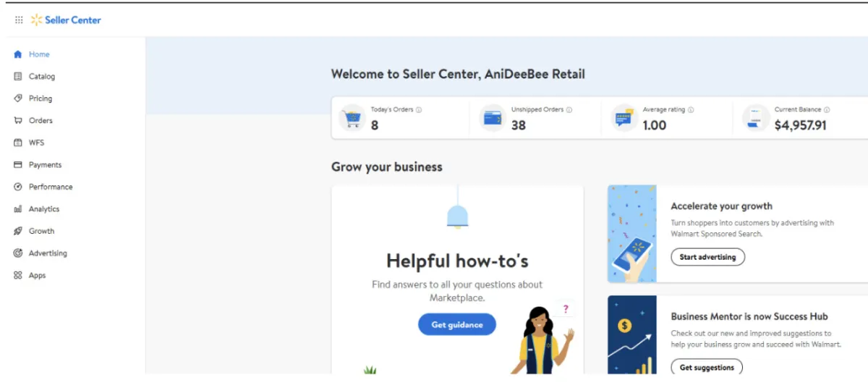
Task: Click the Analytics bar chart icon
Action: pyautogui.click(x=18, y=209)
